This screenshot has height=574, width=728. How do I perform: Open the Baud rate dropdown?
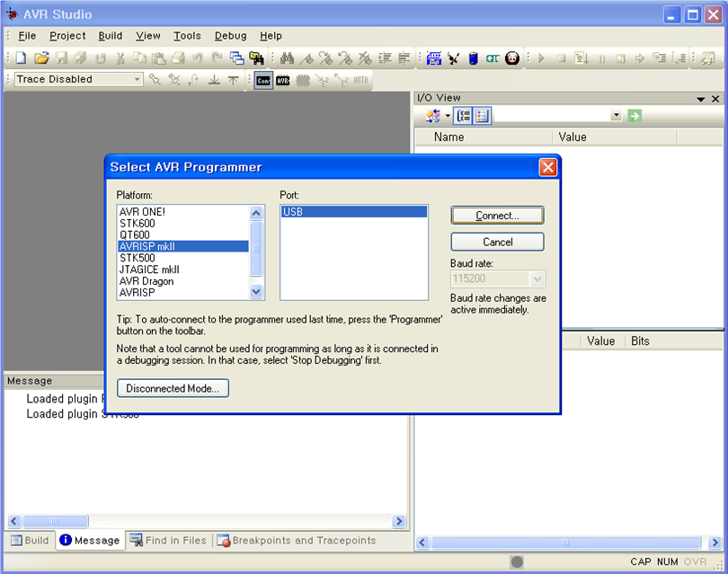coord(537,278)
